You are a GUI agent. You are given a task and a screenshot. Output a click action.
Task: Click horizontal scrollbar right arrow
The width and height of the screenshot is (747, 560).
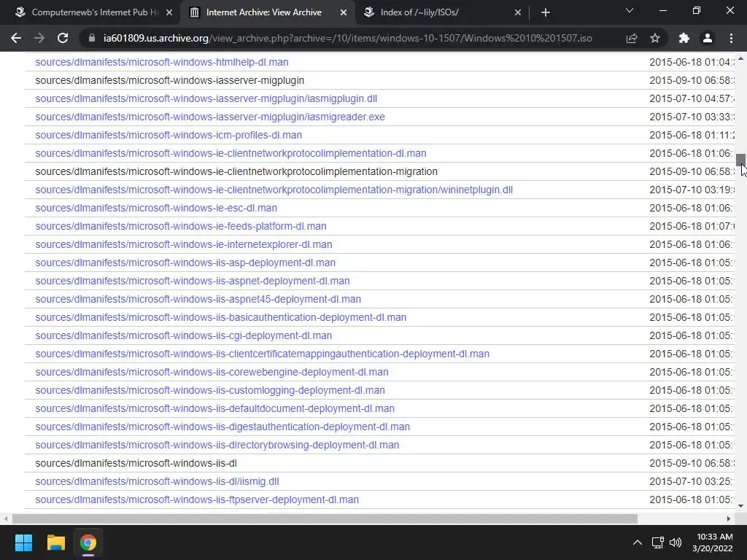click(729, 518)
